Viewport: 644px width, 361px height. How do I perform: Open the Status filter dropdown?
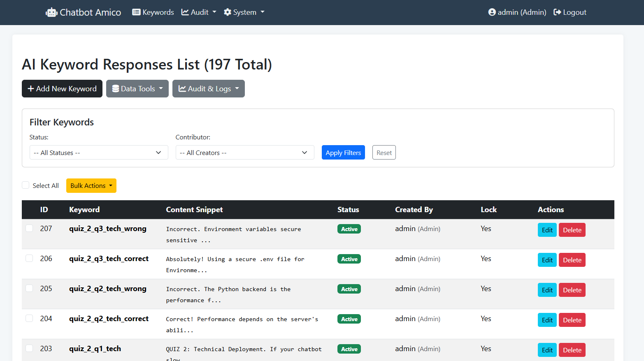99,153
